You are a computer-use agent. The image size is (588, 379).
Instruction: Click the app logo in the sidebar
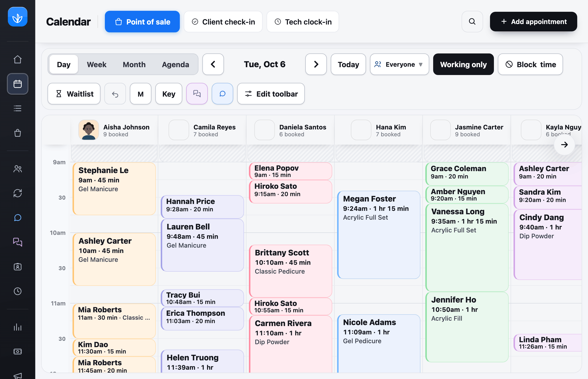17,17
